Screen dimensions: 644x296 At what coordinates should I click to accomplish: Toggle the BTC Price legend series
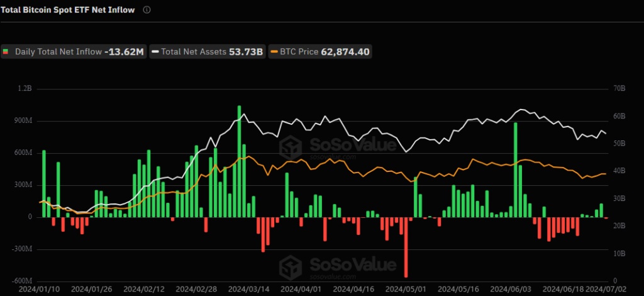(320, 52)
